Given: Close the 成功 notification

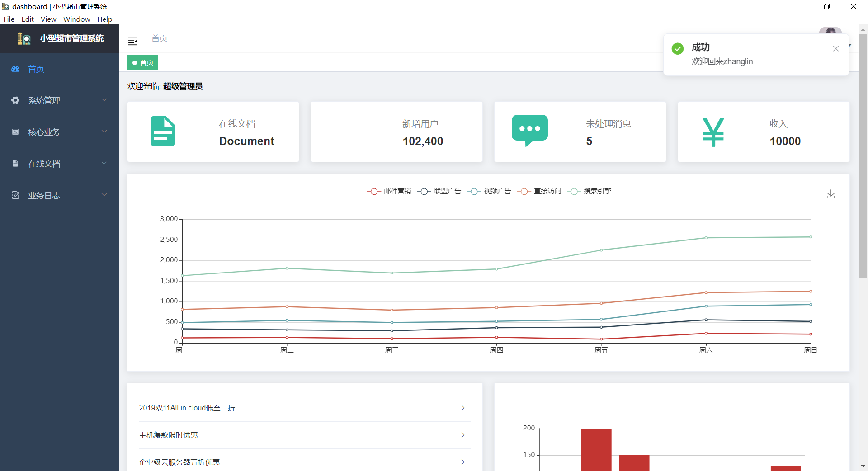Looking at the screenshot, I should click(x=836, y=49).
